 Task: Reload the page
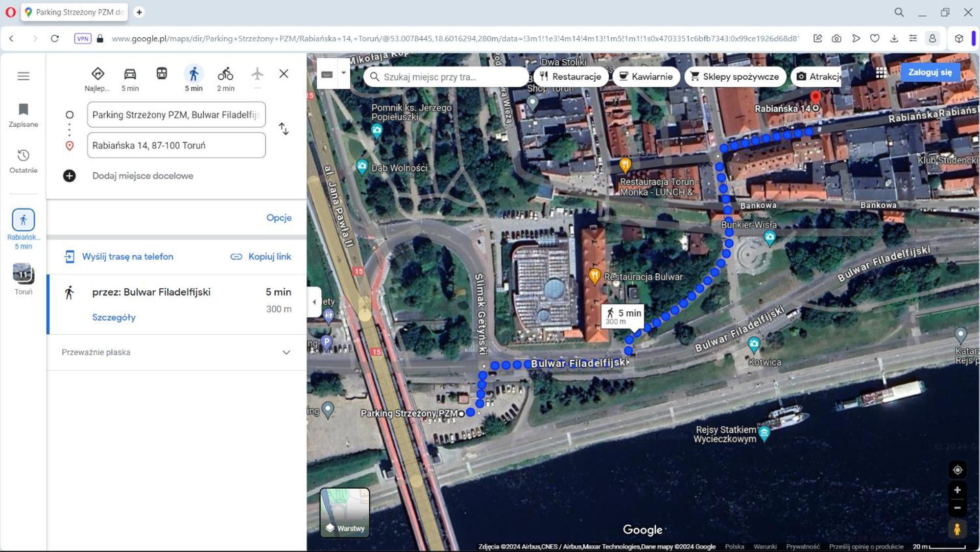(x=55, y=38)
